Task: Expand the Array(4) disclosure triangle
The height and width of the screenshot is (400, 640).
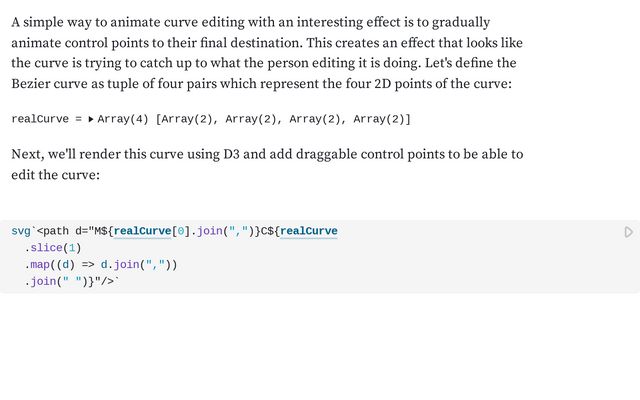Action: point(91,119)
